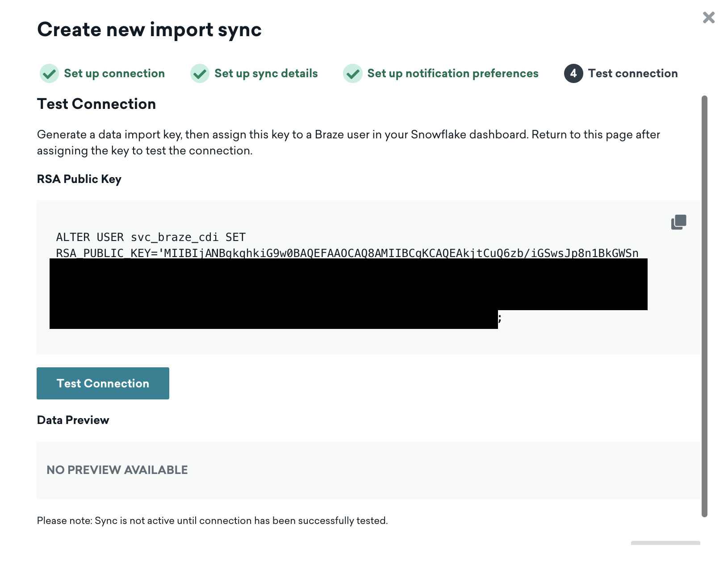
Task: Select the Test connection step label
Action: (x=632, y=74)
